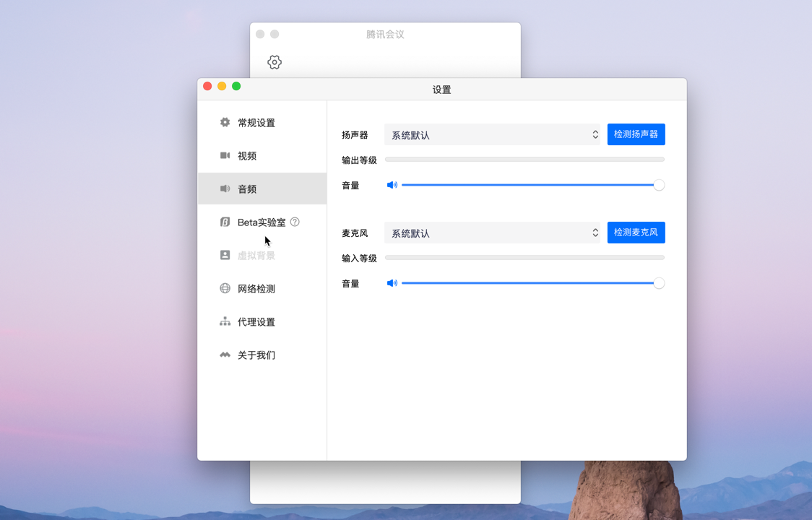Close the 设置 window with red button

point(207,86)
